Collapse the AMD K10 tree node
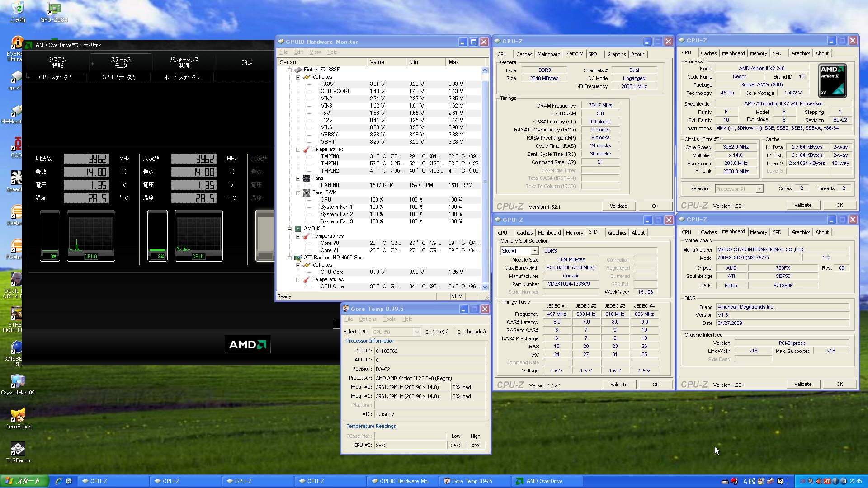This screenshot has width=868, height=488. (x=290, y=229)
